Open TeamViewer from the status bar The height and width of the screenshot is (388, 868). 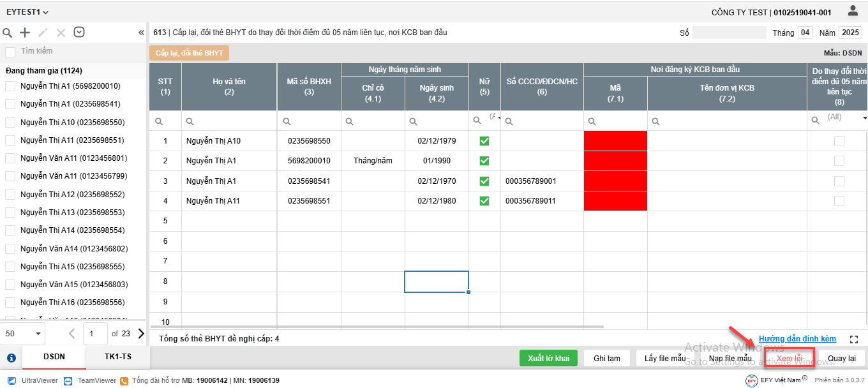pyautogui.click(x=70, y=380)
